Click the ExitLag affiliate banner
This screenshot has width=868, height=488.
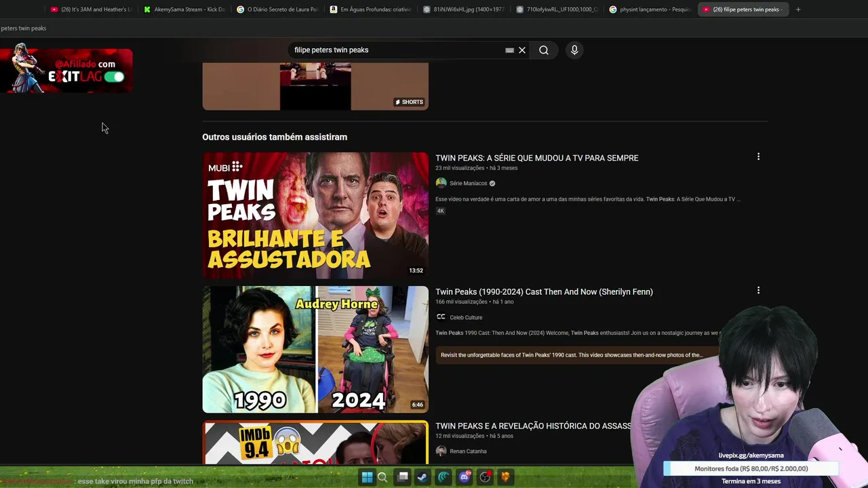click(x=66, y=70)
